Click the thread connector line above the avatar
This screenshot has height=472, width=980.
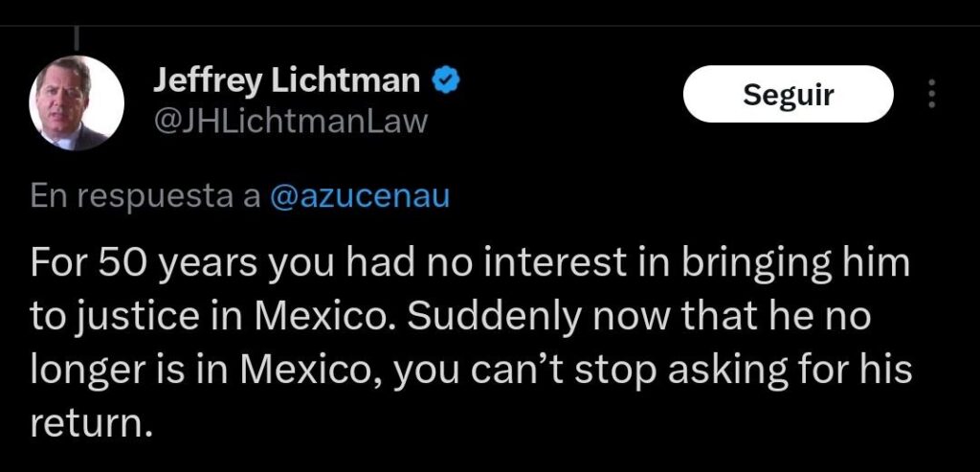click(77, 37)
